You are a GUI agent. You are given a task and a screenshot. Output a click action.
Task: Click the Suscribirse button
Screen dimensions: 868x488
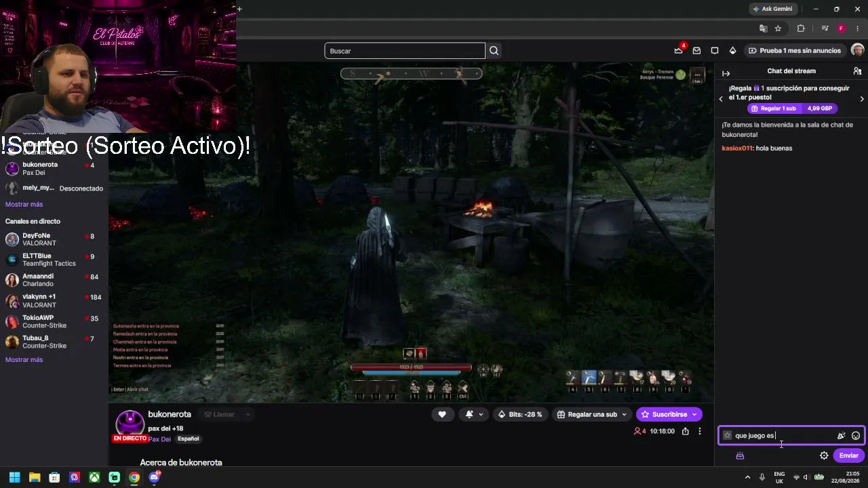[x=669, y=414]
